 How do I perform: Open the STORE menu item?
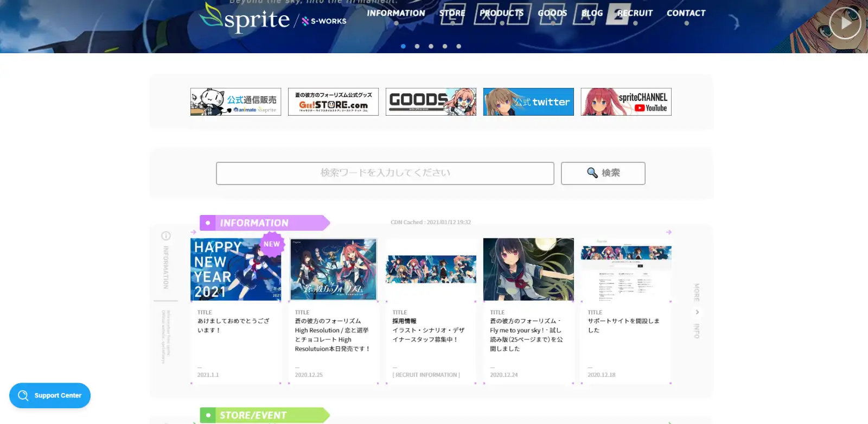coord(452,13)
